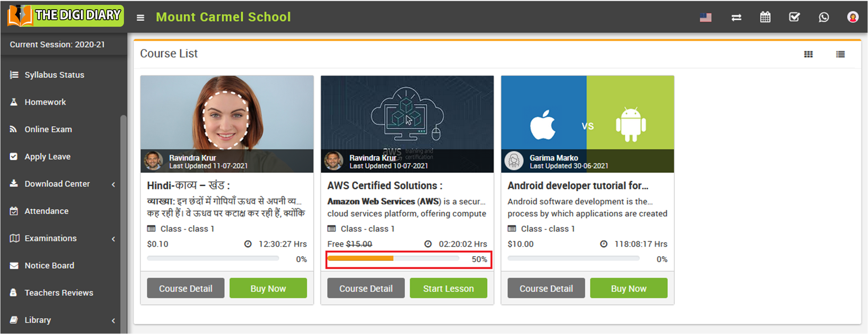868x334 pixels.
Task: Switch to list view layout
Action: (840, 54)
